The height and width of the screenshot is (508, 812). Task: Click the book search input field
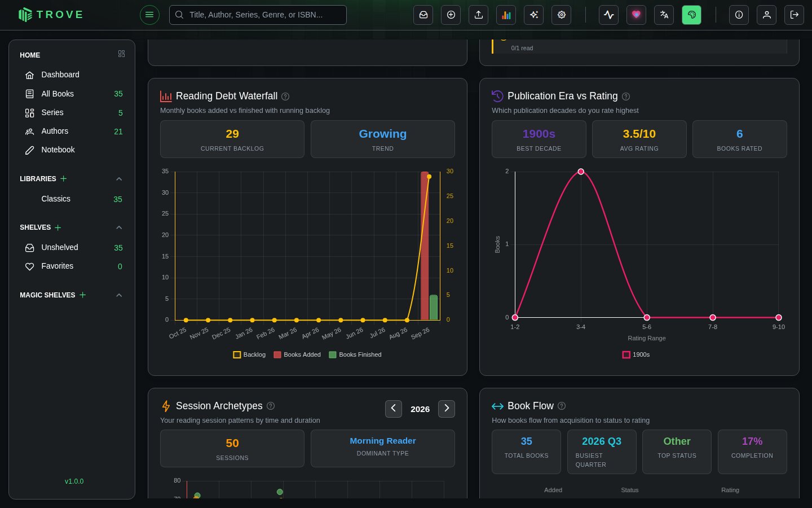(258, 15)
